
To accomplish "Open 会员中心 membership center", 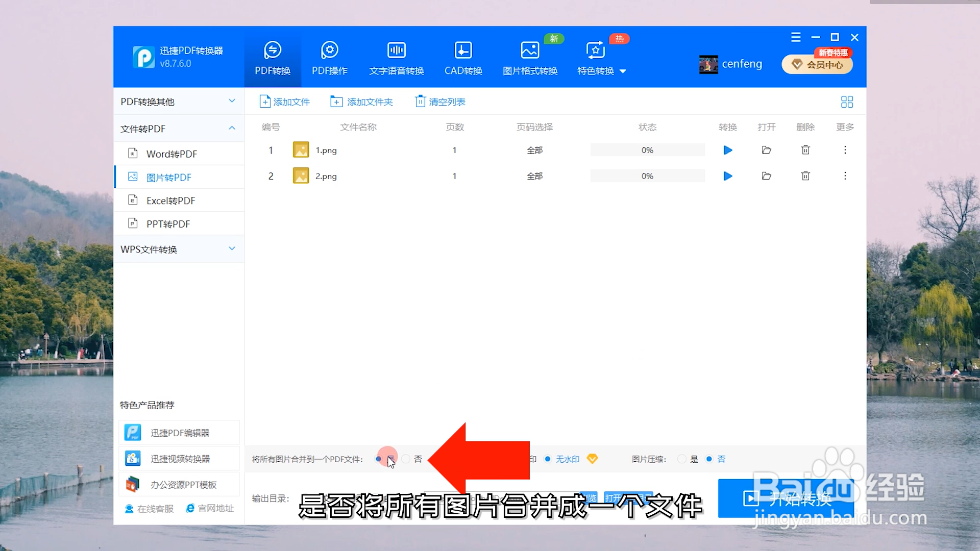I will (817, 64).
